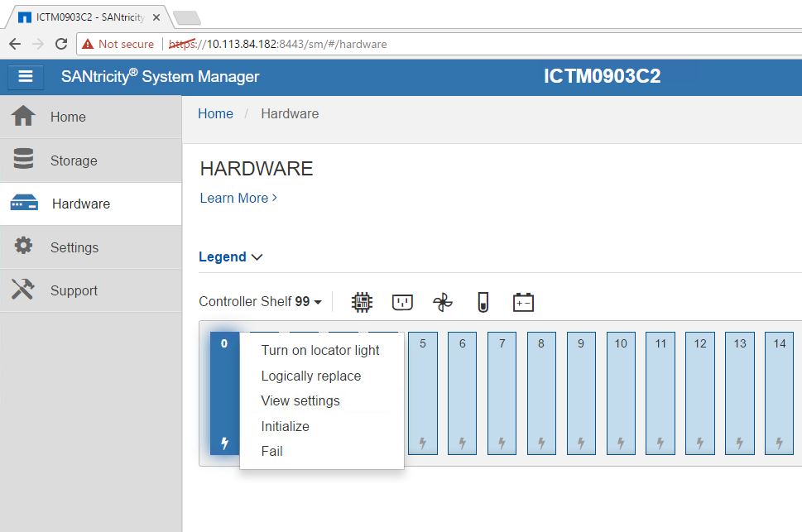Click the browser address bar URL
This screenshot has width=802, height=532.
point(278,44)
